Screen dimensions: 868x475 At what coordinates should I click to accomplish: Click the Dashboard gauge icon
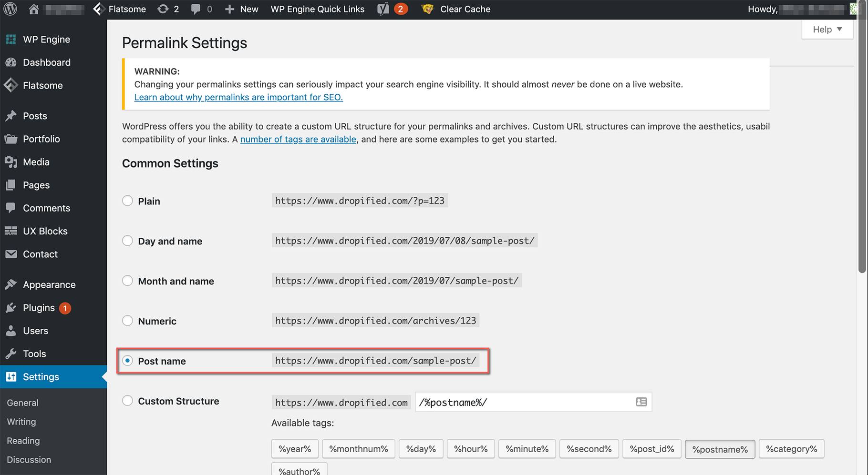point(11,62)
